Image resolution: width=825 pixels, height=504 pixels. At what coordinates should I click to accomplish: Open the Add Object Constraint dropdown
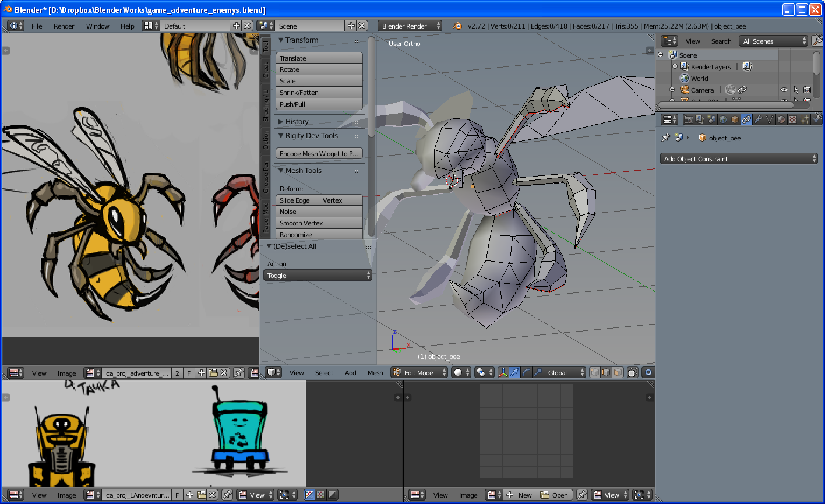point(740,159)
